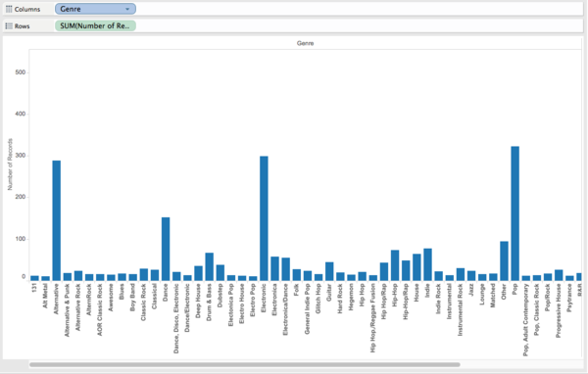Image resolution: width=588 pixels, height=374 pixels.
Task: Click the Rows shelf icon
Action: click(9, 25)
